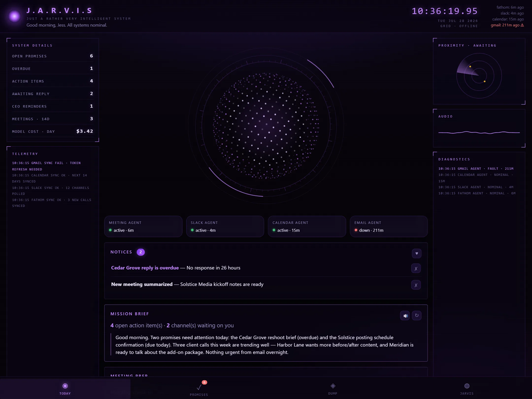Collapse the Notices panel with heart-shaped toggle
The width and height of the screenshot is (532, 399).
[416, 253]
